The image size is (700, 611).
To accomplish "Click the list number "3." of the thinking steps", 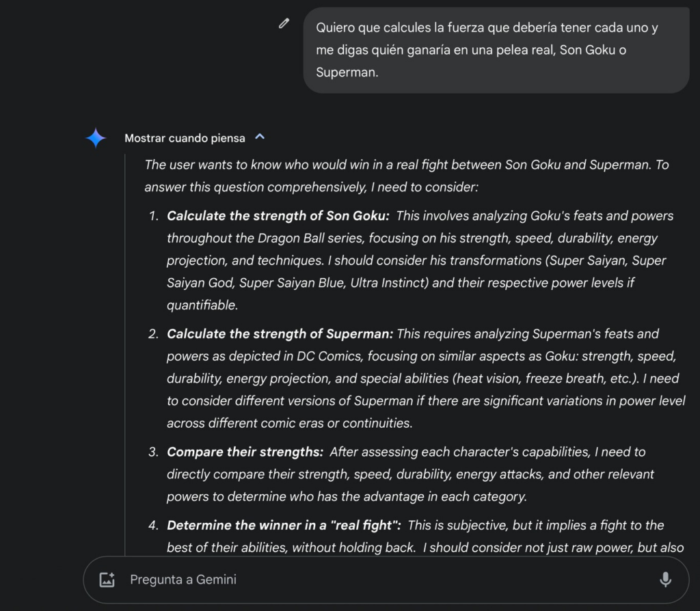I will coord(153,452).
